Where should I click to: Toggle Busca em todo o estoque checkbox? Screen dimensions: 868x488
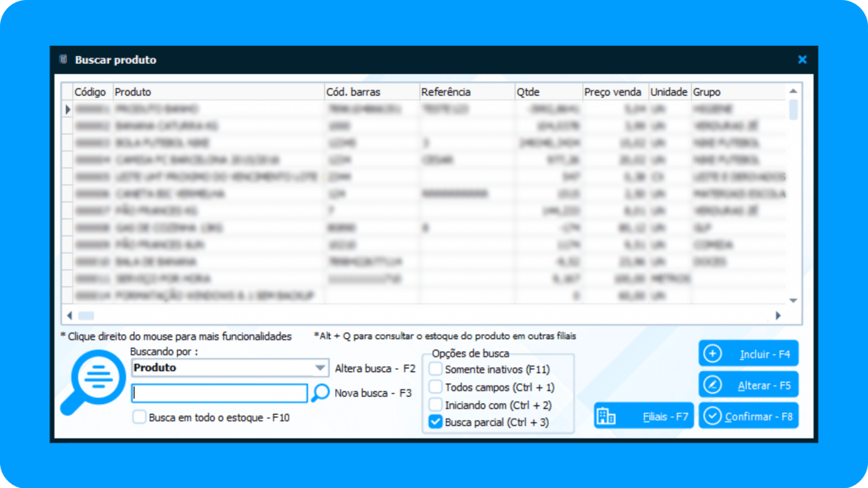click(139, 417)
